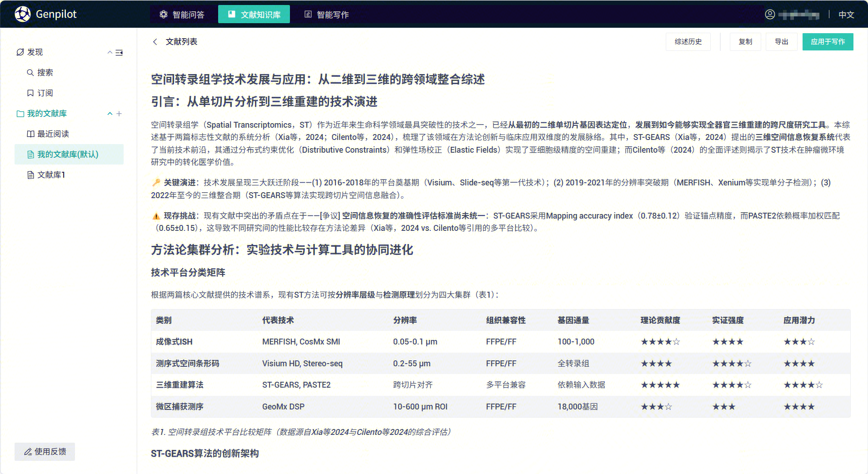Viewport: 868px width, 474px height.
Task: Click the 成像式ISH table cell
Action: 174,342
